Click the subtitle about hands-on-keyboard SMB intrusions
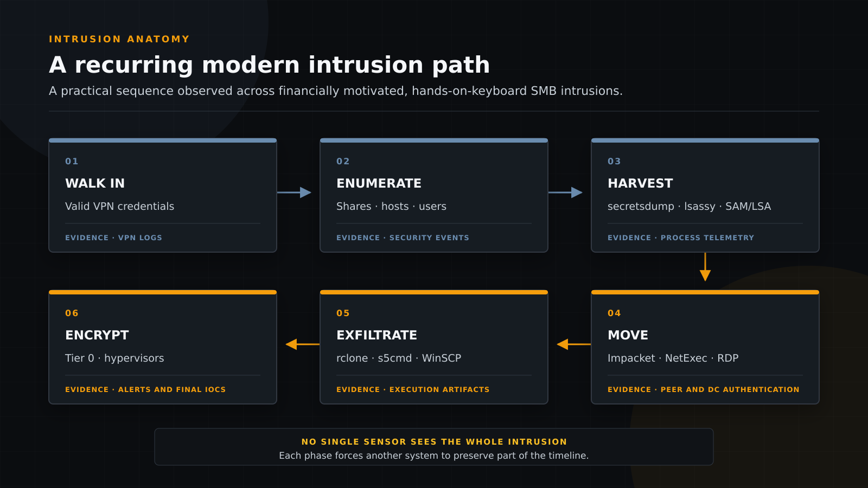The image size is (868, 488). (336, 91)
